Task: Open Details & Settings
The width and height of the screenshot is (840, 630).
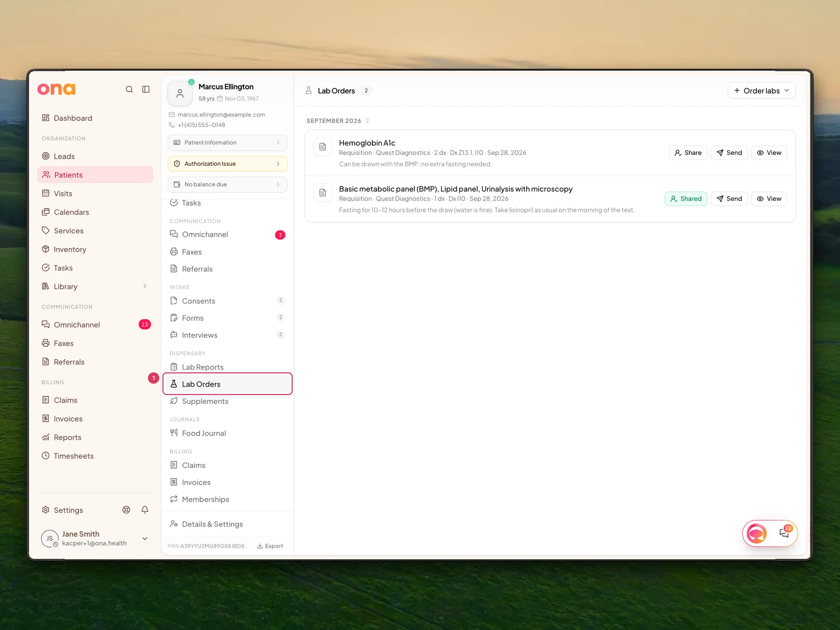Action: click(228, 524)
